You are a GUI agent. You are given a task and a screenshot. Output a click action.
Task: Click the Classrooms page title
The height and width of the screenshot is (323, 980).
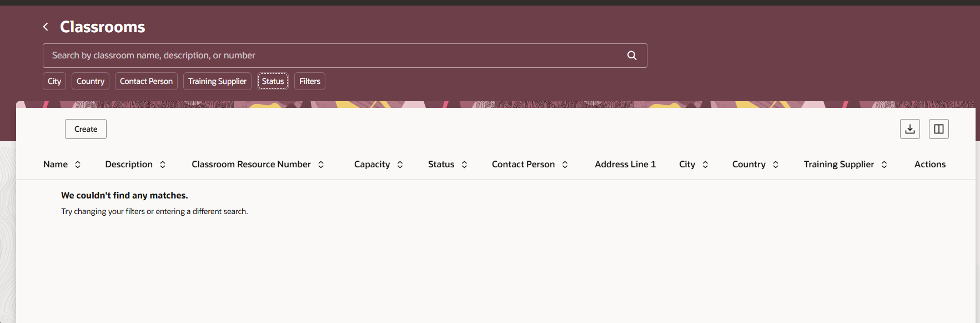coord(103,27)
